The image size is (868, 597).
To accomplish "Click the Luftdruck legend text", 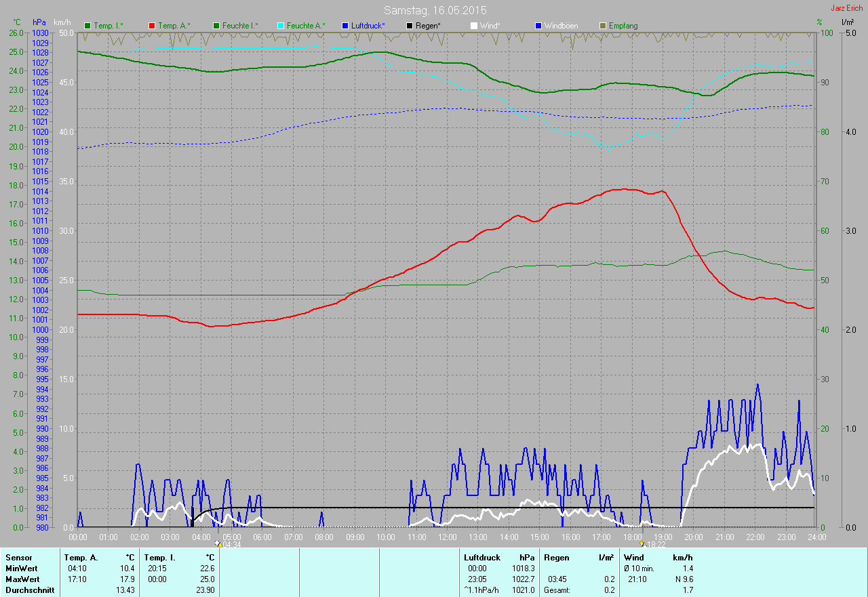I will (x=368, y=26).
